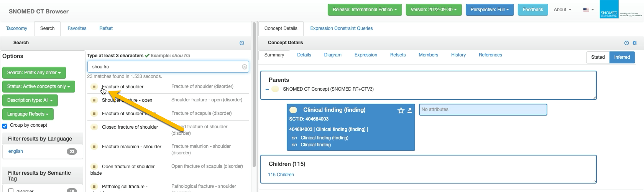This screenshot has height=192, width=644.
Task: Click the share icon on Clinical finding card
Action: 409,111
